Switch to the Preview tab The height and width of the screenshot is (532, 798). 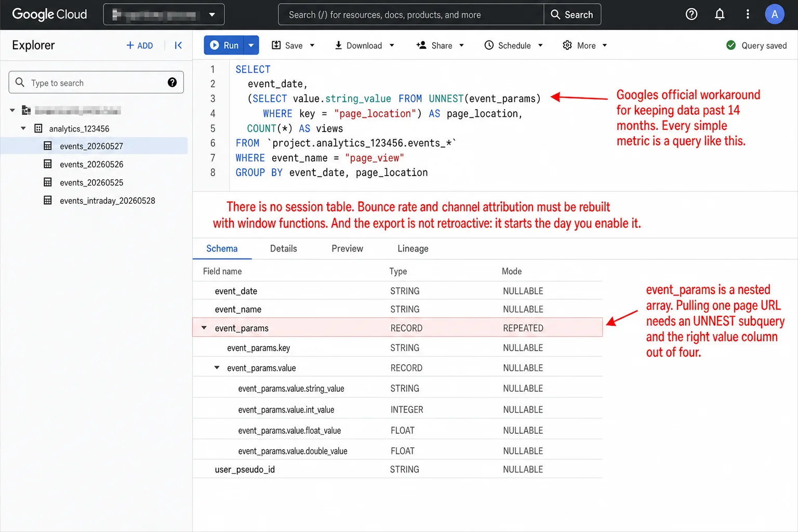[x=347, y=248]
